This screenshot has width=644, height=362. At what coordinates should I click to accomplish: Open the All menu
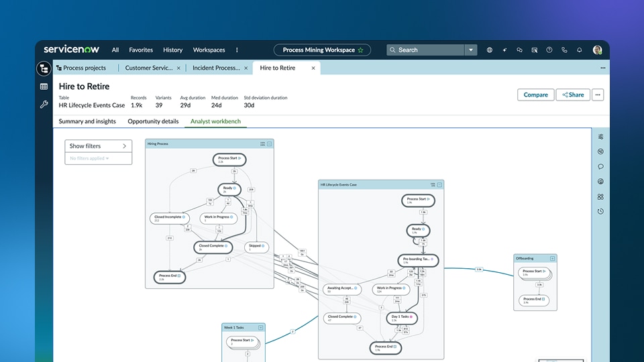115,50
